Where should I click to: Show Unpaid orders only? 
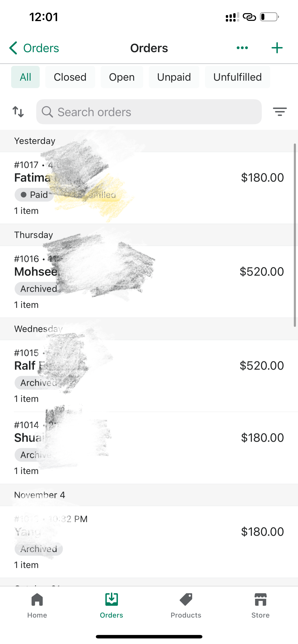[x=174, y=77]
